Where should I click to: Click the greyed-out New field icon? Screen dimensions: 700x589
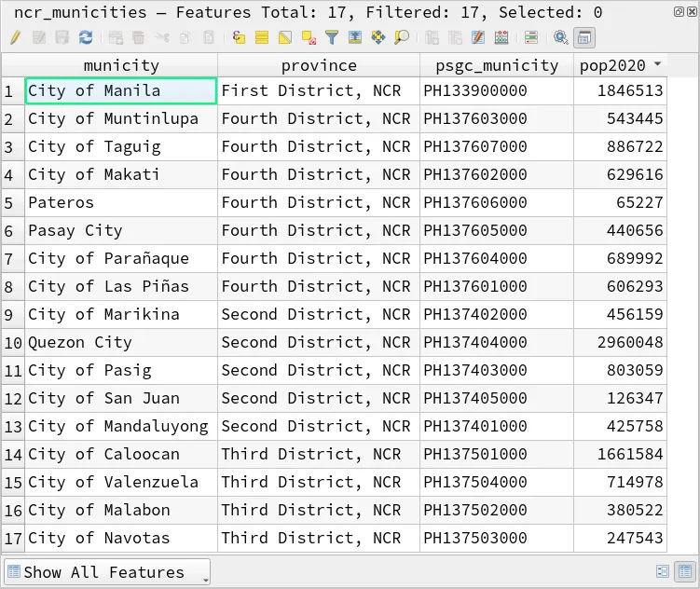point(432,37)
